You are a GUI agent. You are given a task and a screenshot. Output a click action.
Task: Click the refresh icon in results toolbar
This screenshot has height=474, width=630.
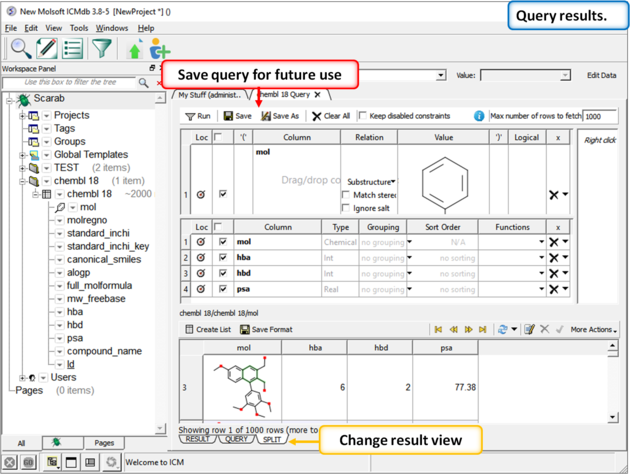coord(502,329)
